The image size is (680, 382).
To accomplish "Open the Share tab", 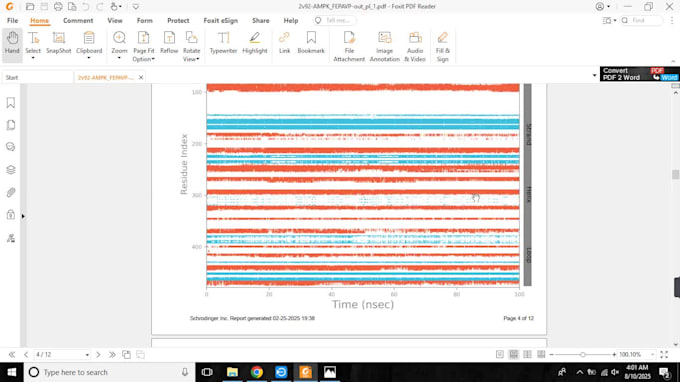I will point(261,20).
